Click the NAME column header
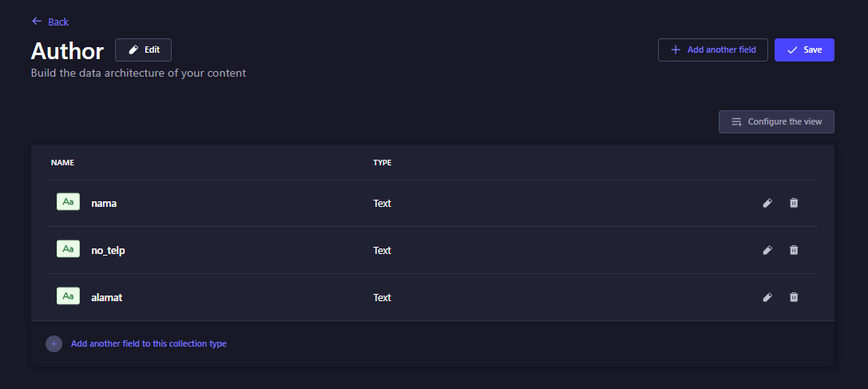The width and height of the screenshot is (868, 389). click(x=62, y=163)
